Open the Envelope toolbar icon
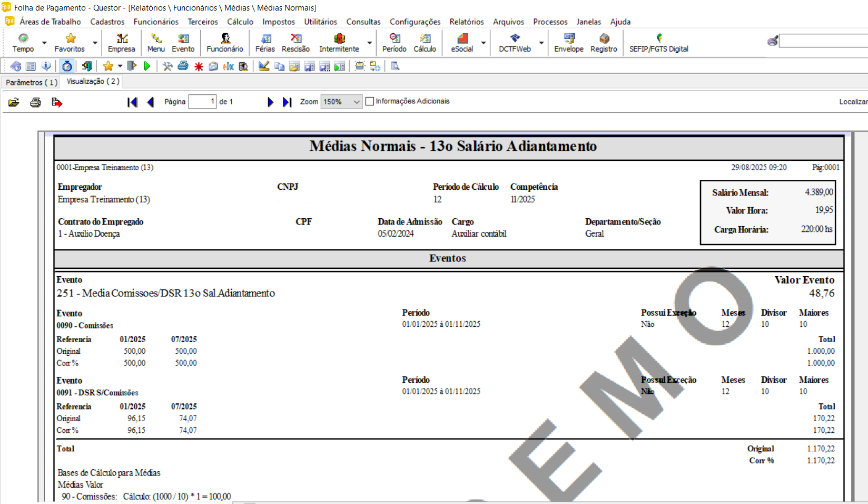The width and height of the screenshot is (868, 504). tap(569, 42)
